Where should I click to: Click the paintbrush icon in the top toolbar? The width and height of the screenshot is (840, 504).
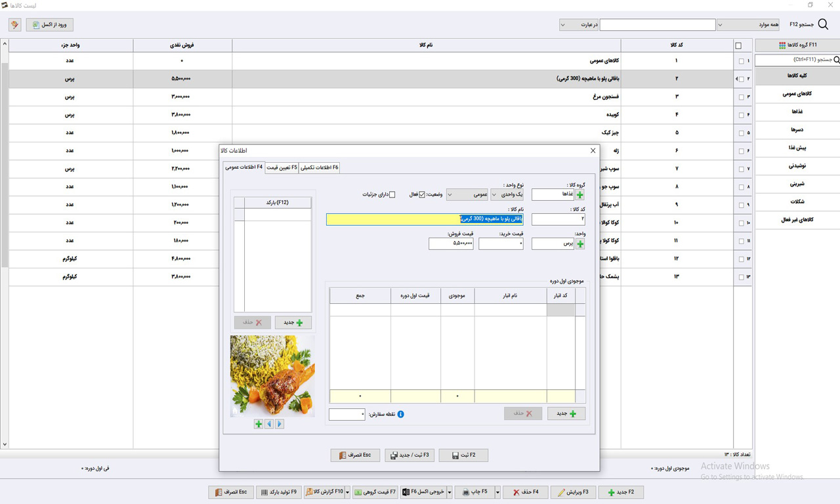14,25
